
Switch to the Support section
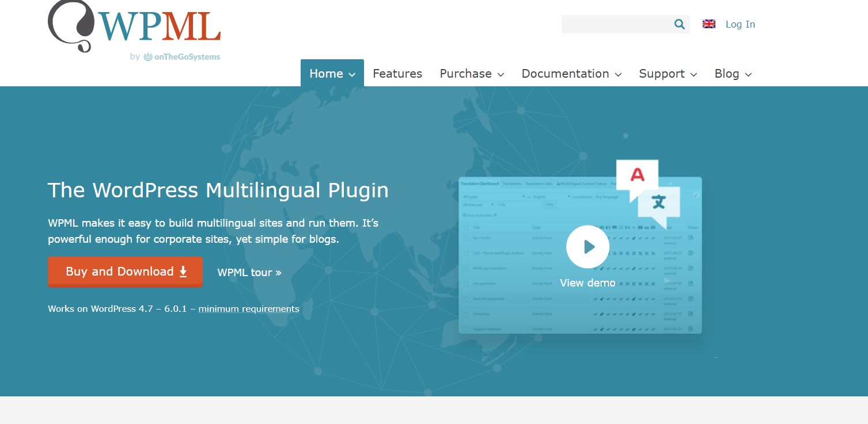(x=662, y=74)
